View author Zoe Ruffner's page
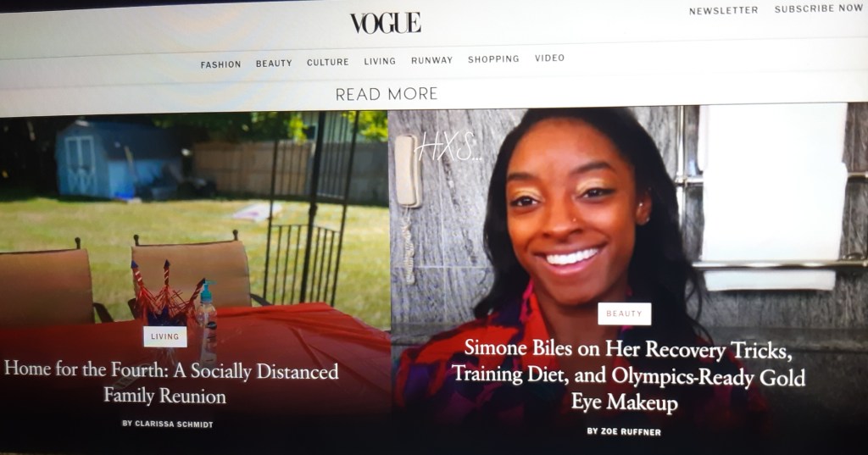This screenshot has height=455, width=868. (624, 432)
